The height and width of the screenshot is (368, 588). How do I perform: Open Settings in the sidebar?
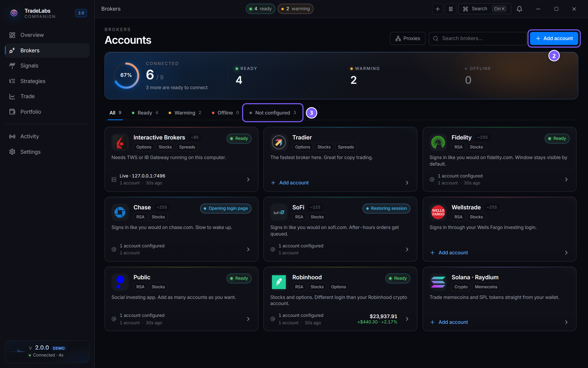click(x=47, y=152)
